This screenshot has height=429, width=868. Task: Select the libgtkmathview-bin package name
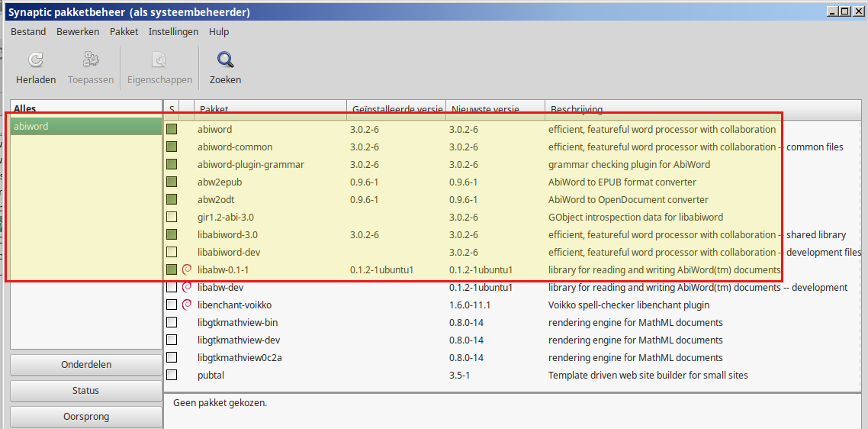pos(237,323)
